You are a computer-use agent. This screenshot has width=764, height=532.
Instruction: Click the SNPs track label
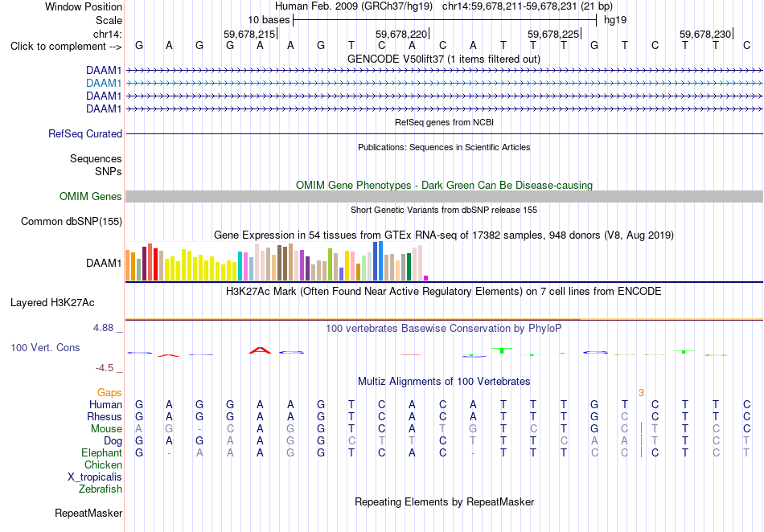109,171
